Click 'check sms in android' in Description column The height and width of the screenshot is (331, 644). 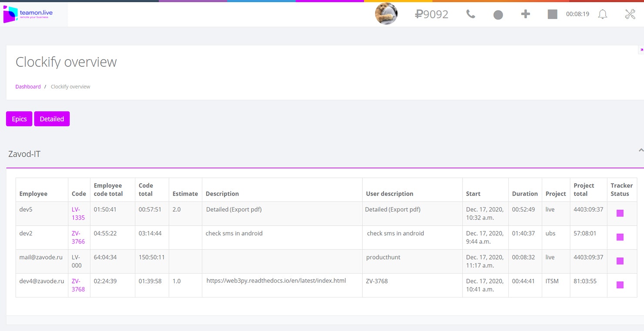tap(234, 233)
